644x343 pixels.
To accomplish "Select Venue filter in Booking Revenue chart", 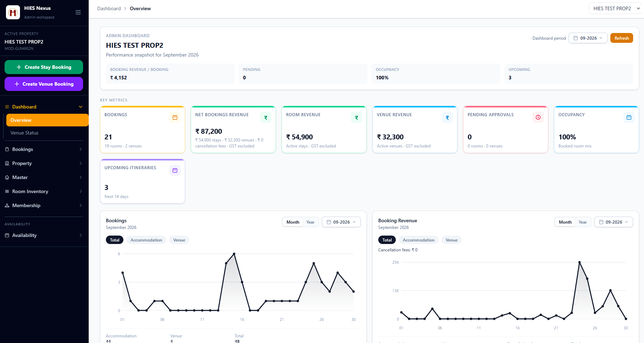I will tap(452, 240).
